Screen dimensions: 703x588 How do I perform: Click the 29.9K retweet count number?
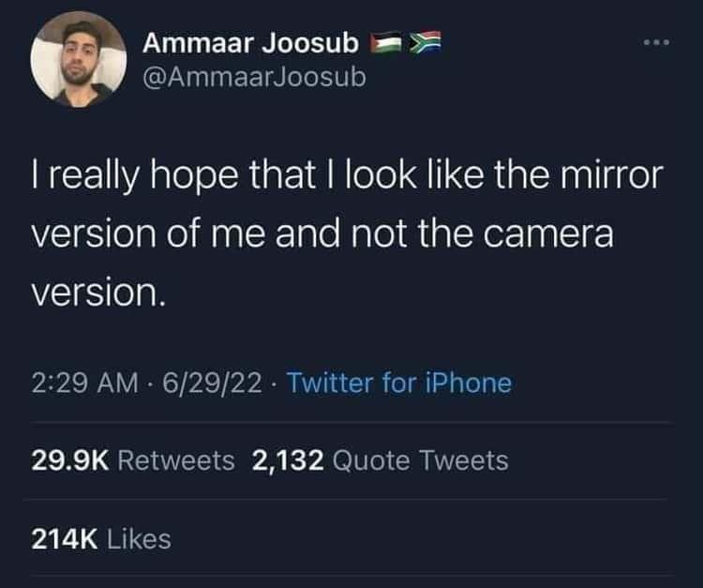71,460
